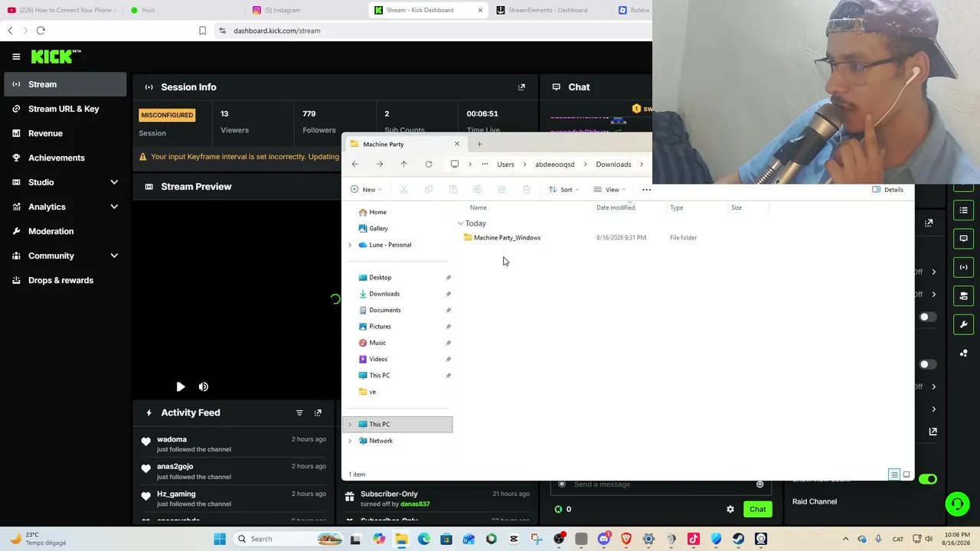Viewport: 980px width, 551px height.
Task: Toggle the lower gray switch in Kick settings panel
Action: tap(928, 364)
